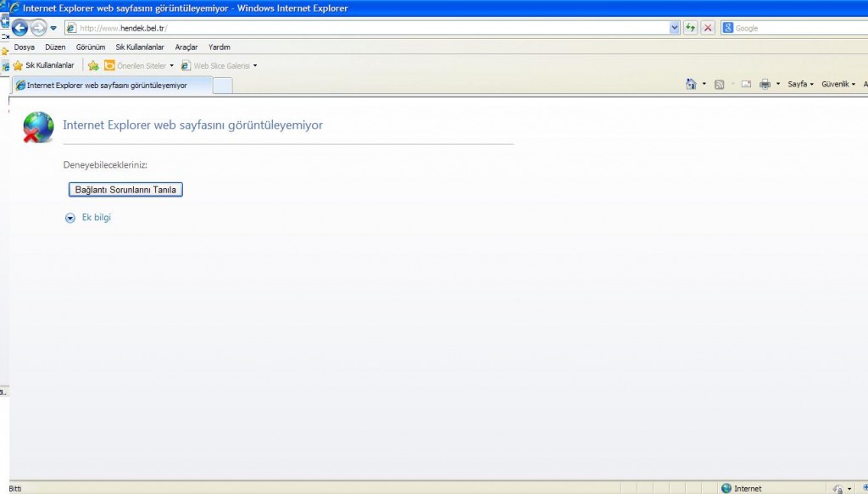Click the browser Back arrow button
Screen dimensions: 868x494
coord(20,28)
